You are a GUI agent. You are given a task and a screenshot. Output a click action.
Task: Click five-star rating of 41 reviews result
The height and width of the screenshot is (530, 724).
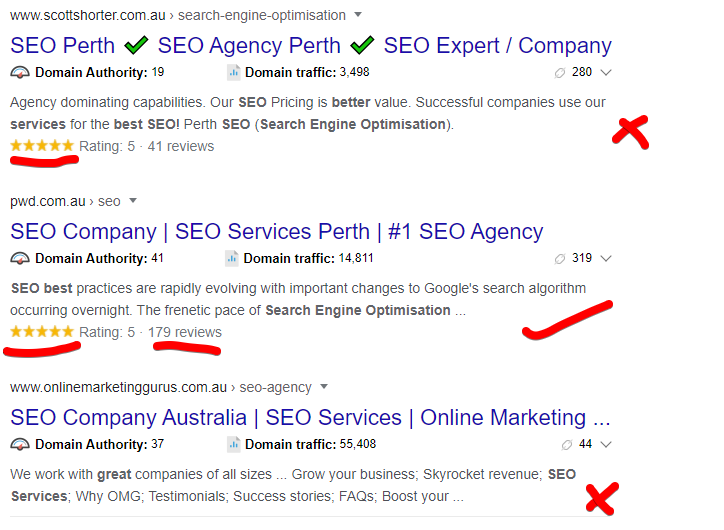pos(42,146)
